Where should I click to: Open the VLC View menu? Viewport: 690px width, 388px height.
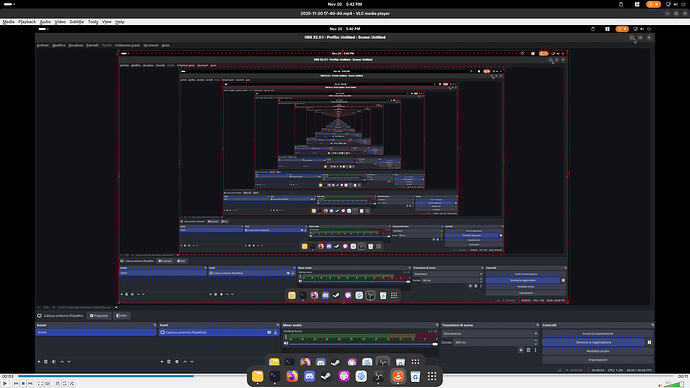[x=107, y=22]
